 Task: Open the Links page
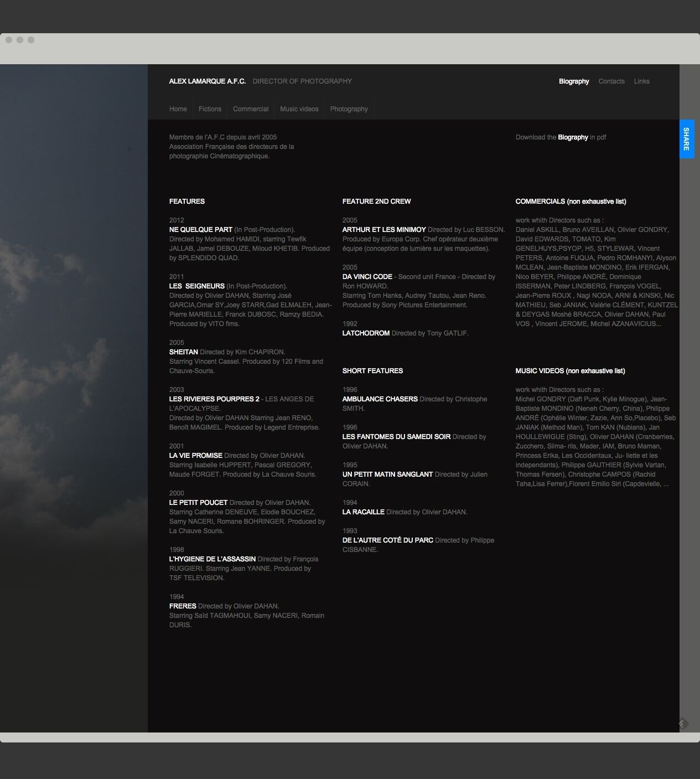642,81
